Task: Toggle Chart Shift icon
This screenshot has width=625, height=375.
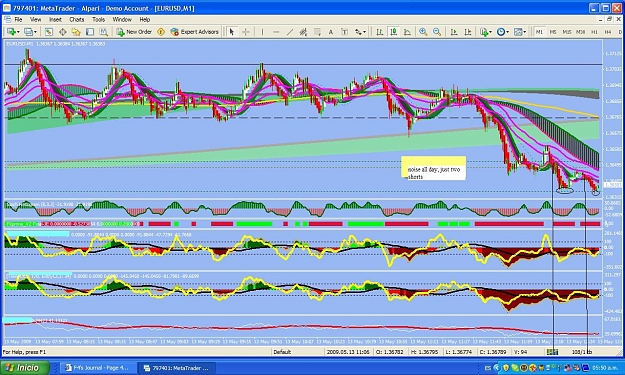Action: (x=468, y=32)
